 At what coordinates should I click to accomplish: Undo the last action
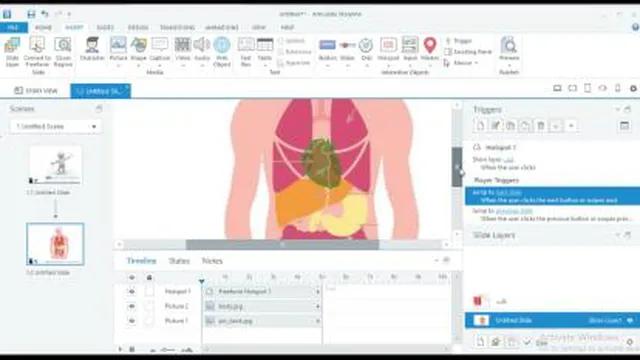point(44,14)
